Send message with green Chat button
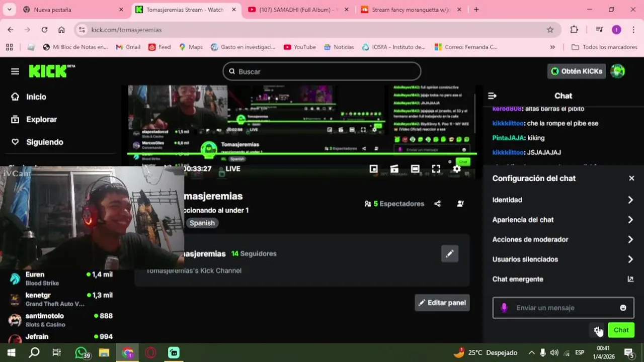The width and height of the screenshot is (644, 362). coord(621,330)
